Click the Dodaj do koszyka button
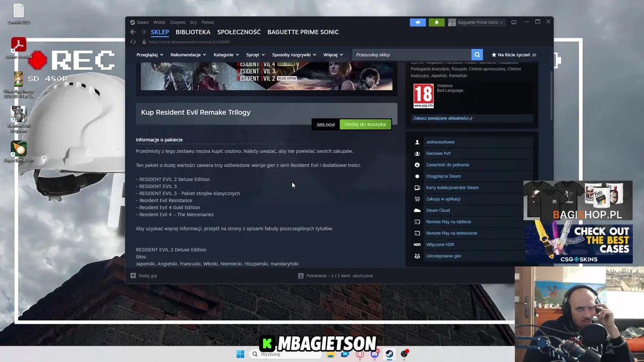The height and width of the screenshot is (362, 644). click(x=365, y=124)
